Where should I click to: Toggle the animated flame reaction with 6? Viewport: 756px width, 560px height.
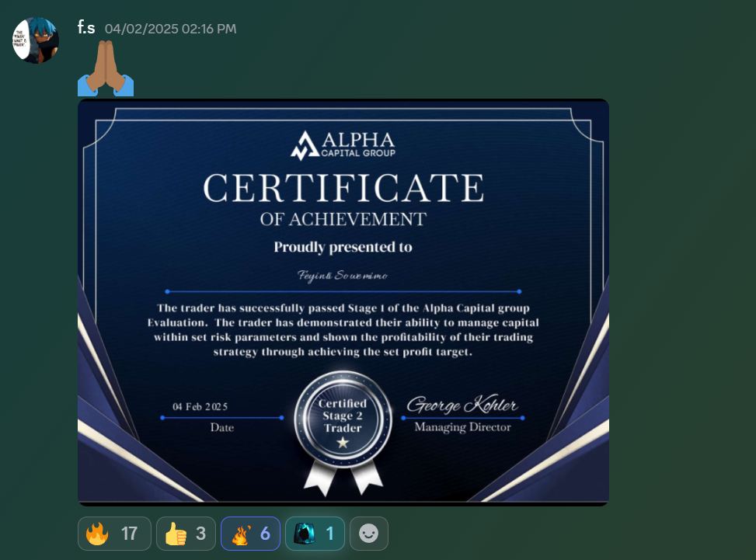pos(250,534)
